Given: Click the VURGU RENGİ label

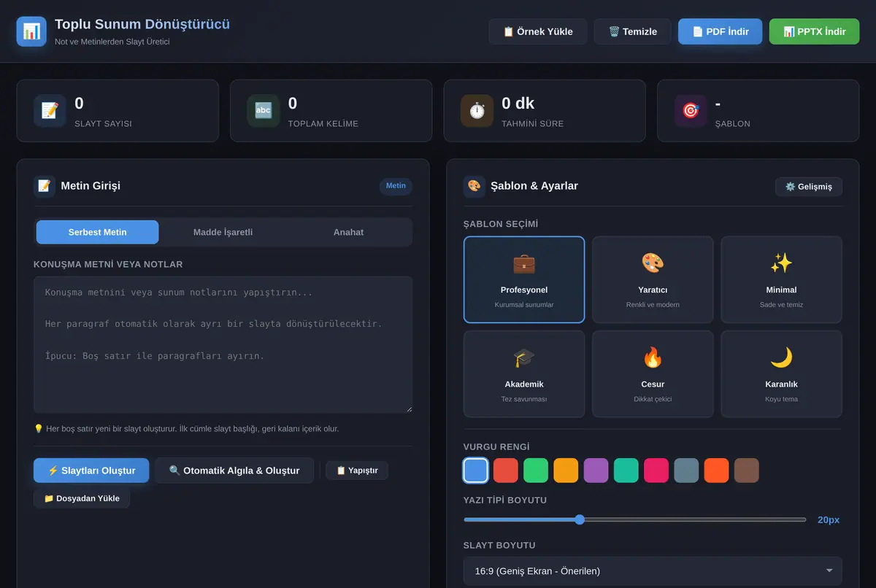Looking at the screenshot, I should (x=496, y=446).
